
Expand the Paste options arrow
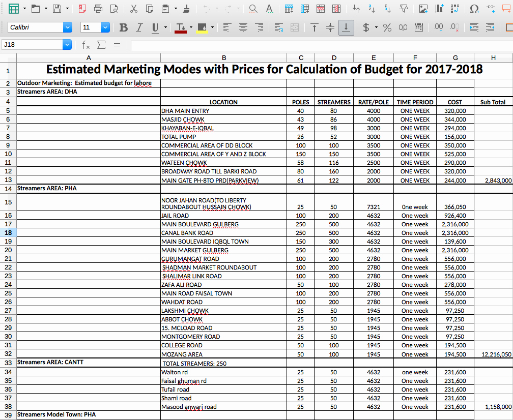tap(176, 9)
